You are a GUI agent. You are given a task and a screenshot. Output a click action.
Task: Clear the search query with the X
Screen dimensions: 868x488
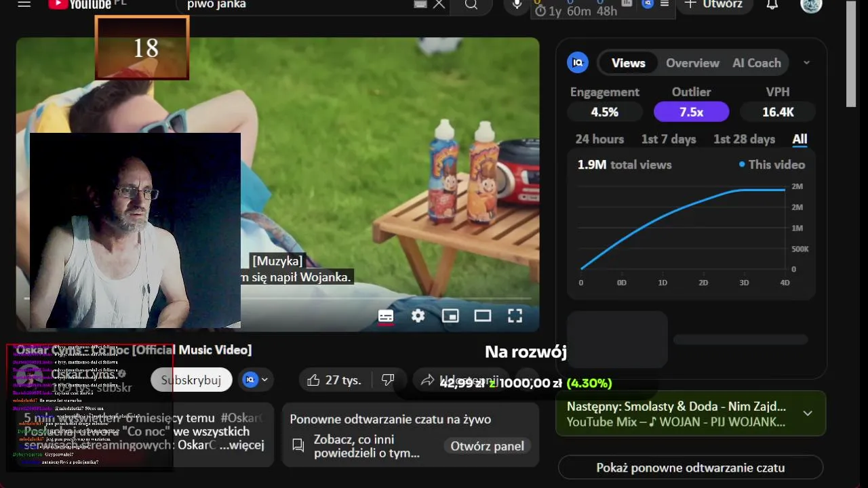439,4
